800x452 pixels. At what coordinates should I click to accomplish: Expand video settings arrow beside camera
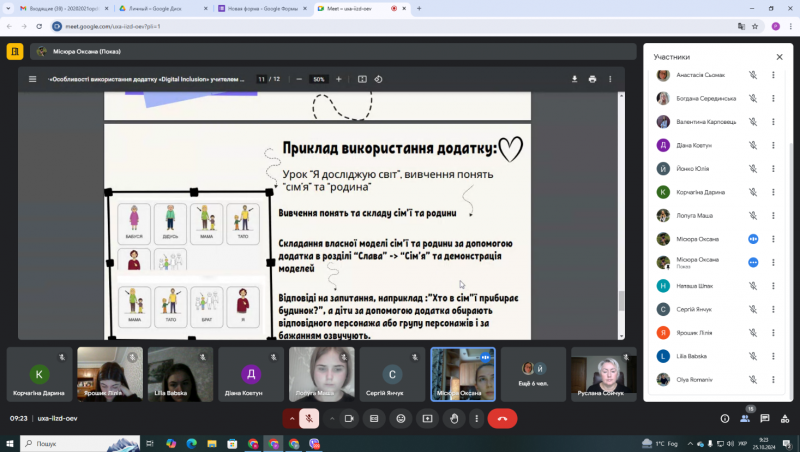tap(332, 418)
